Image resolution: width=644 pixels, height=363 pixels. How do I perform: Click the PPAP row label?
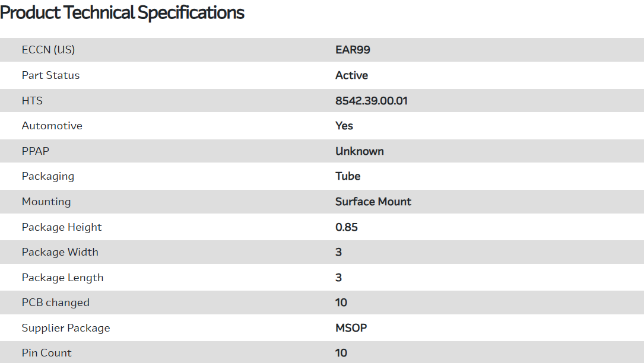click(x=35, y=151)
